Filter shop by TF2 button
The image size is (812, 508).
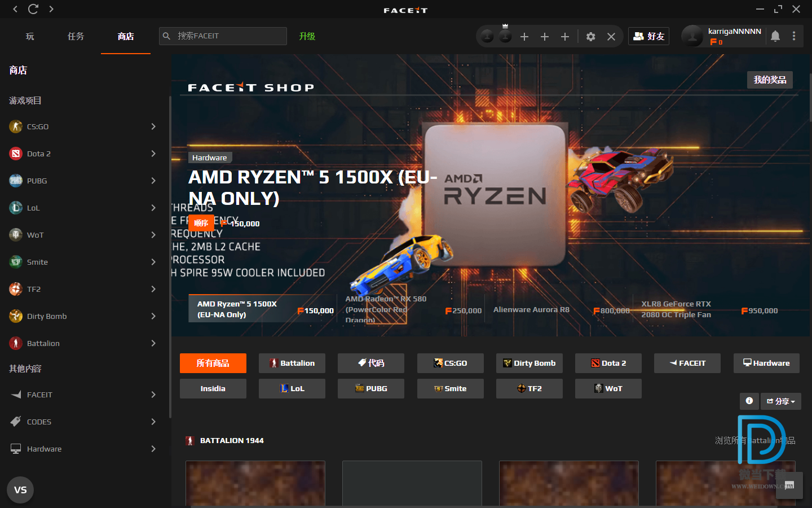pyautogui.click(x=529, y=388)
